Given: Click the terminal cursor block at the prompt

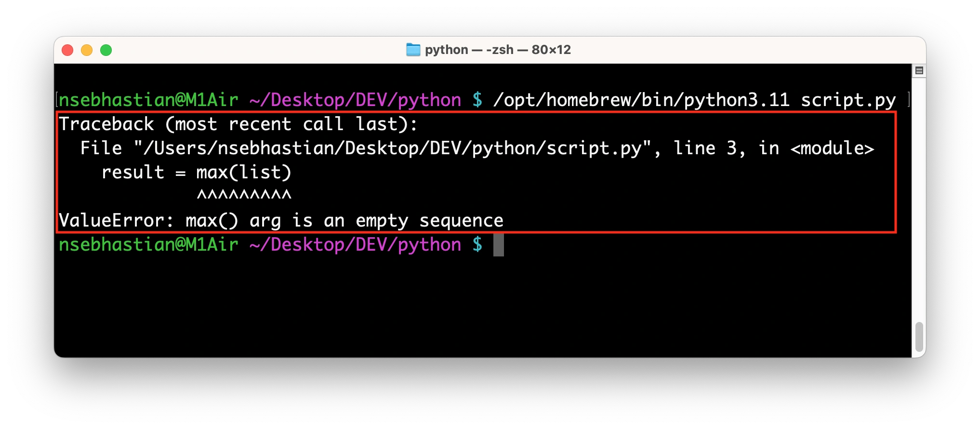Looking at the screenshot, I should click(x=499, y=245).
